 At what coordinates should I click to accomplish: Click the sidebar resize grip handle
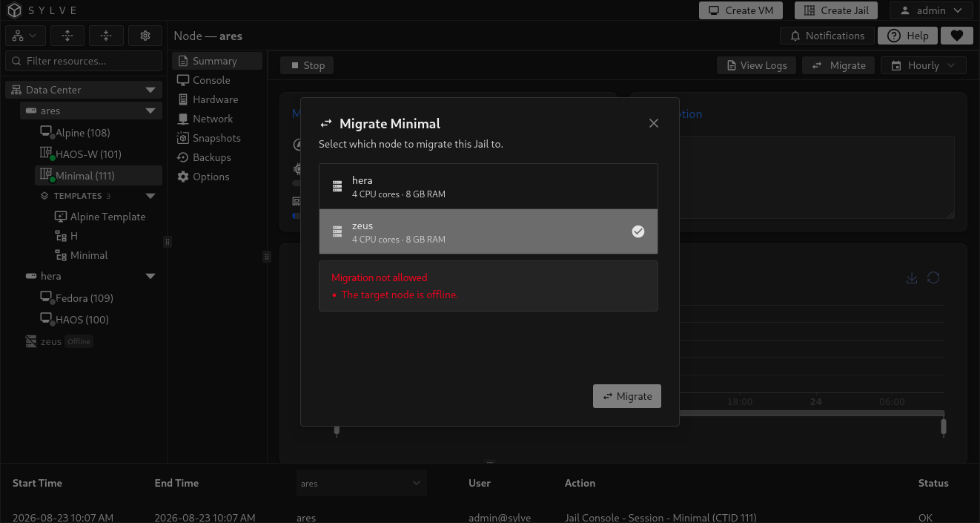click(168, 242)
